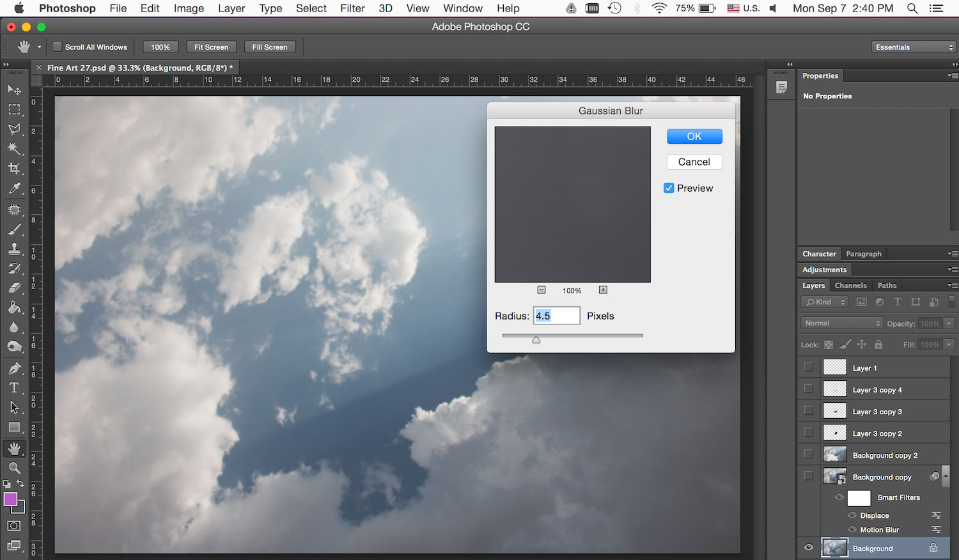The image size is (959, 560).
Task: Confirm Gaussian Blur with OK
Action: [x=694, y=136]
